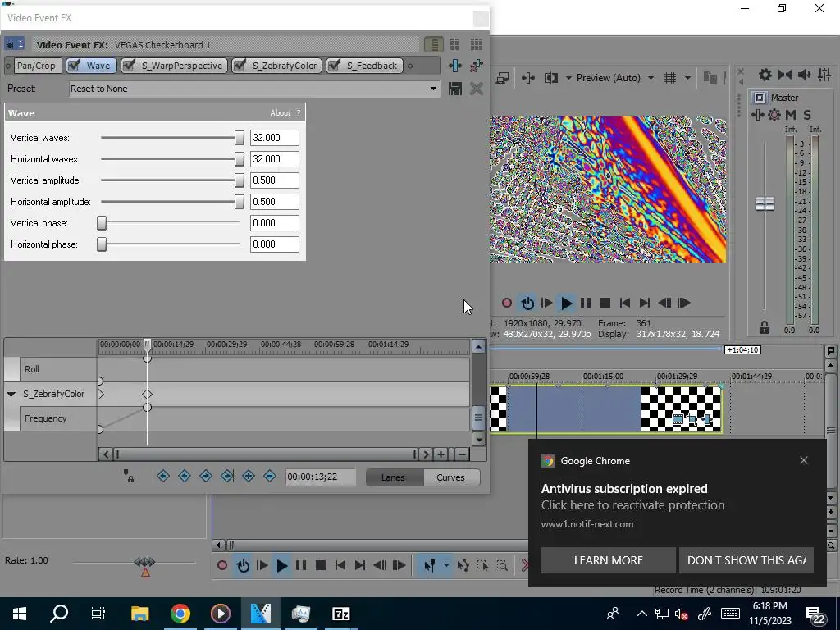Switch keyframe view to Curves
840x630 pixels.
(450, 477)
